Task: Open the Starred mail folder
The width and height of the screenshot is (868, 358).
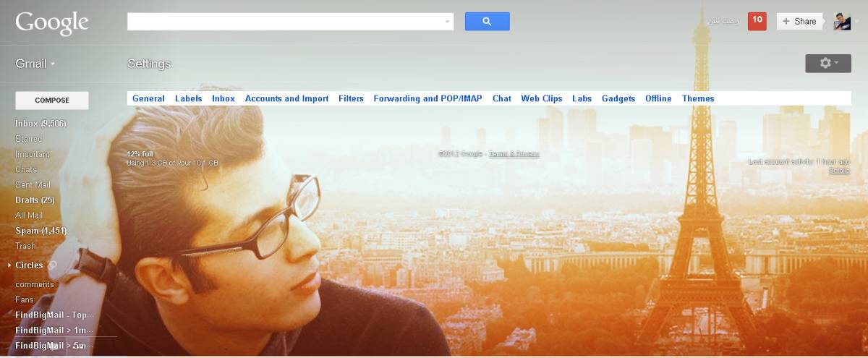Action: click(29, 139)
